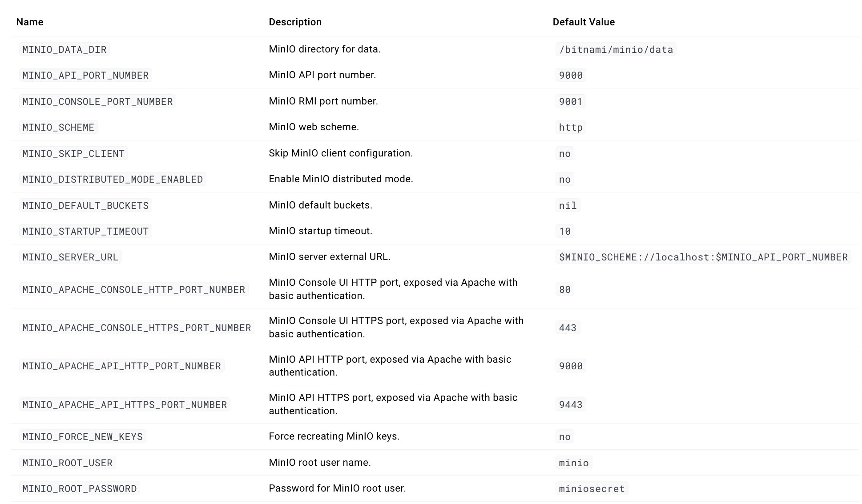Viewport: 862px width, 504px height.
Task: Click the MINIO_SCHEME variable name
Action: (58, 127)
